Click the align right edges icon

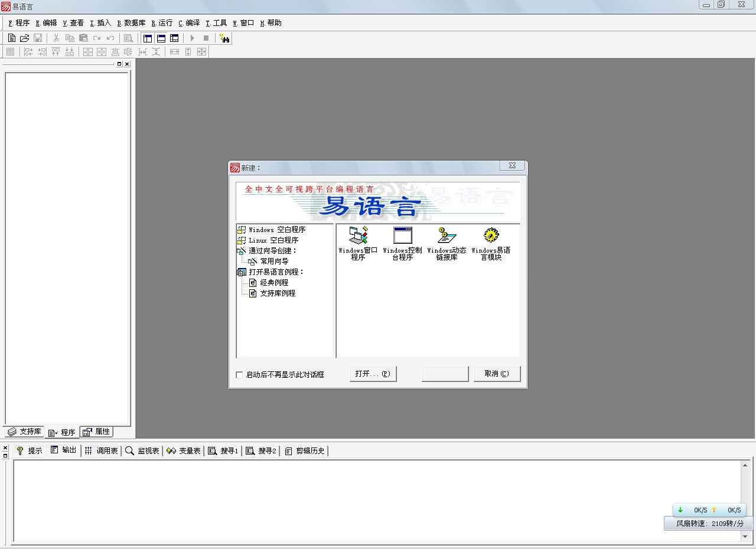[x=42, y=51]
